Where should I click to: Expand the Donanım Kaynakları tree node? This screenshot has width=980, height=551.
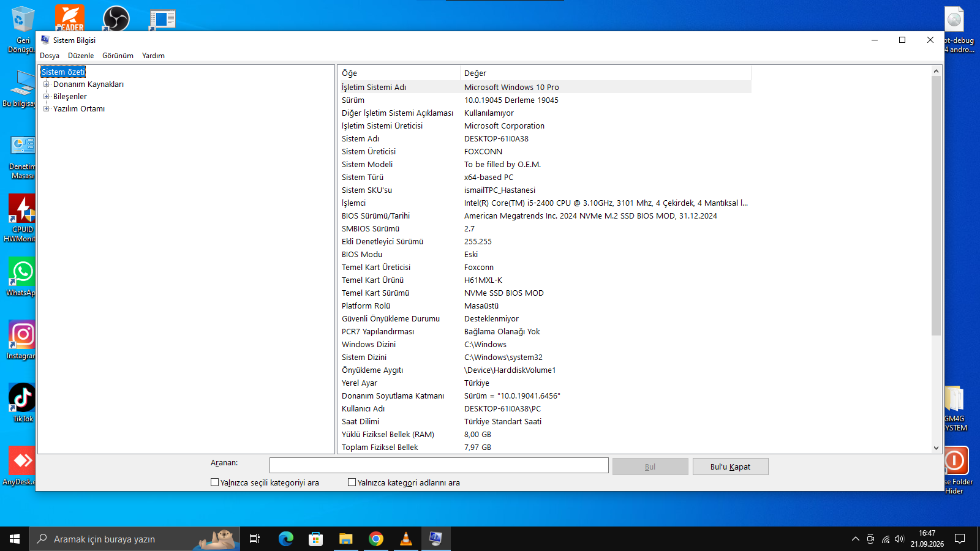point(46,84)
